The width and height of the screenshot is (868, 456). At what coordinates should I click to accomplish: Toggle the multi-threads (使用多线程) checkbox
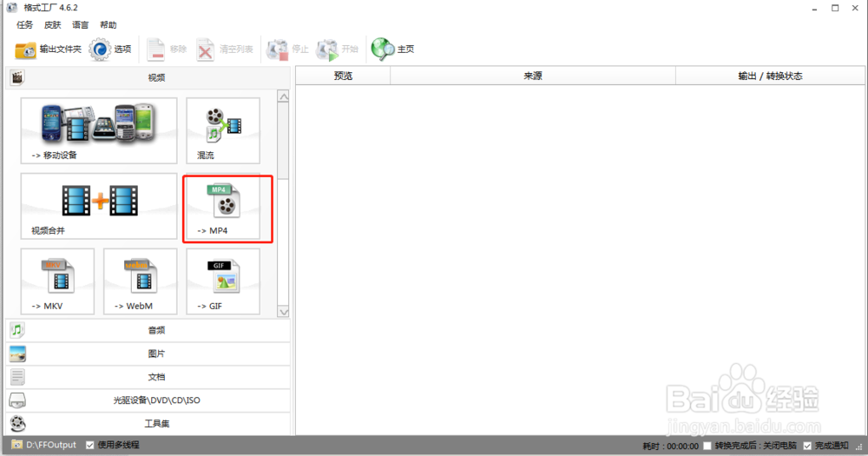click(x=89, y=445)
